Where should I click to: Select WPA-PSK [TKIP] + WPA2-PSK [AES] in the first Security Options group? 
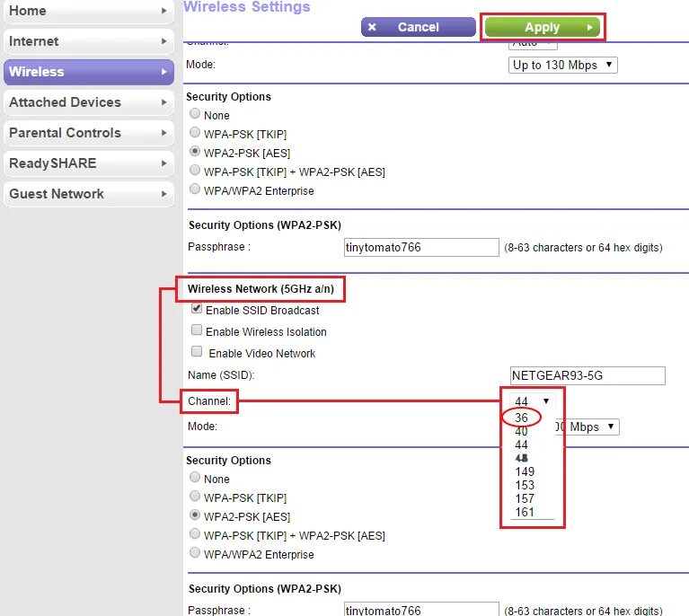[x=195, y=171]
